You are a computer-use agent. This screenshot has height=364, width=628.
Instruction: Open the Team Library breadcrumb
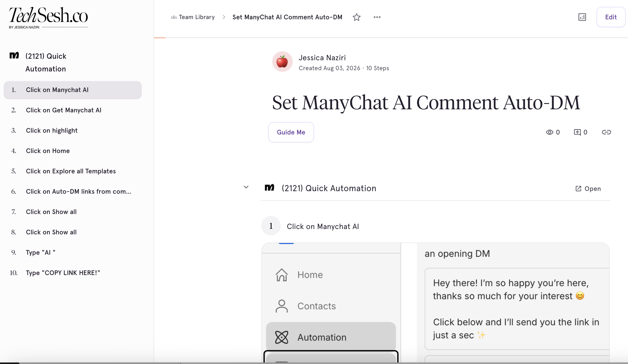197,17
